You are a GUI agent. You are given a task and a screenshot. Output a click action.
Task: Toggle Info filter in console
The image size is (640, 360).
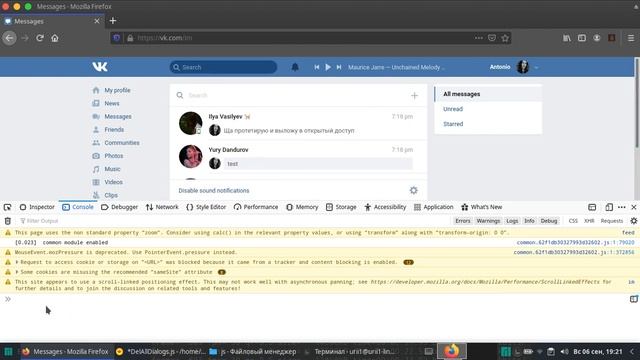529,221
